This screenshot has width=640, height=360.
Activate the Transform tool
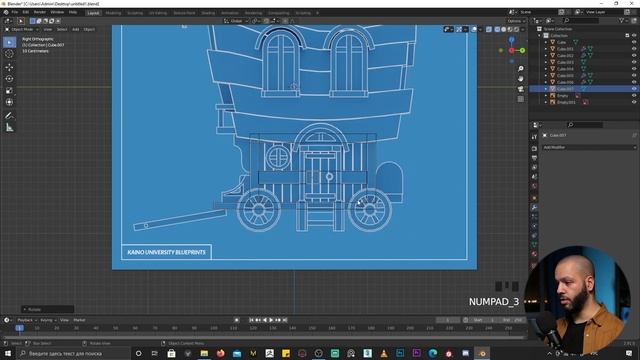(9, 102)
